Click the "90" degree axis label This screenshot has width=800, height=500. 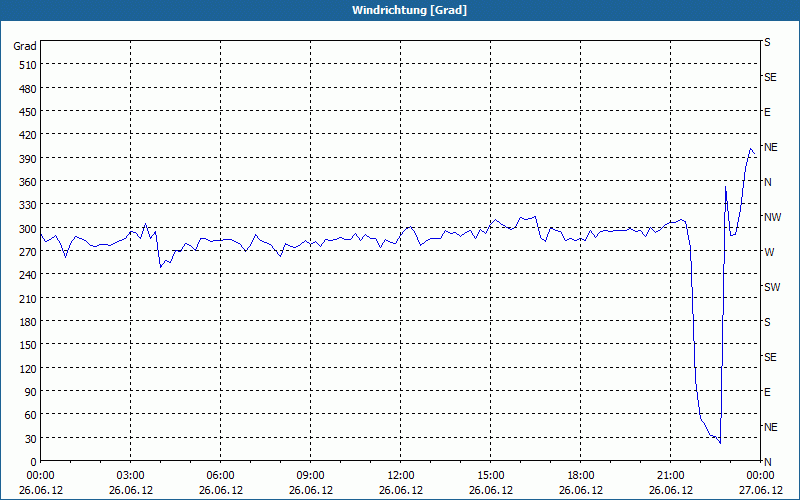point(32,392)
